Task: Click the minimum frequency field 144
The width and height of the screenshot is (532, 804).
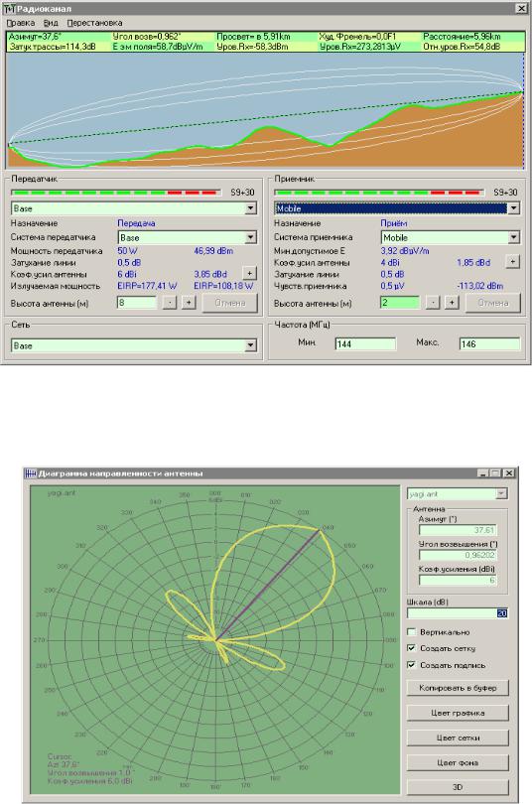Action: [x=365, y=344]
